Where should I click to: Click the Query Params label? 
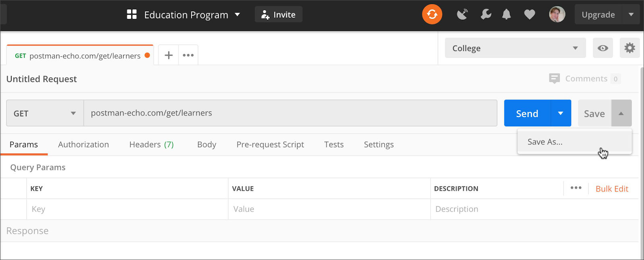(38, 167)
